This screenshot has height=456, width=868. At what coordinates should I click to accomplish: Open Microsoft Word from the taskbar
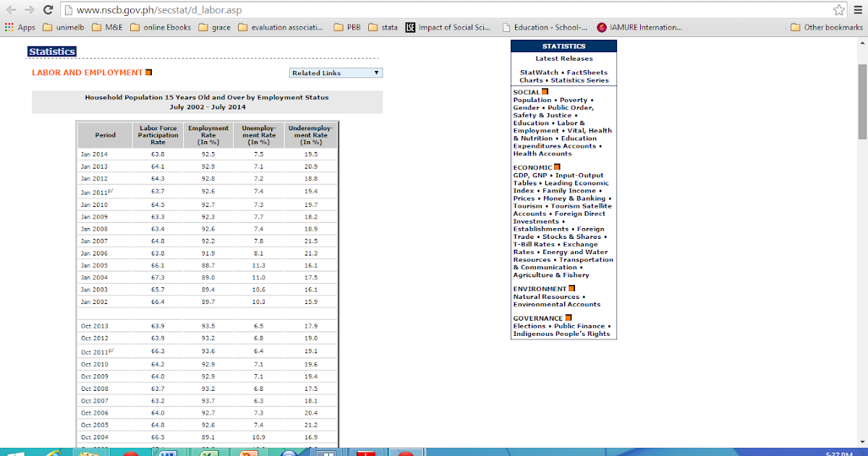coord(166,452)
